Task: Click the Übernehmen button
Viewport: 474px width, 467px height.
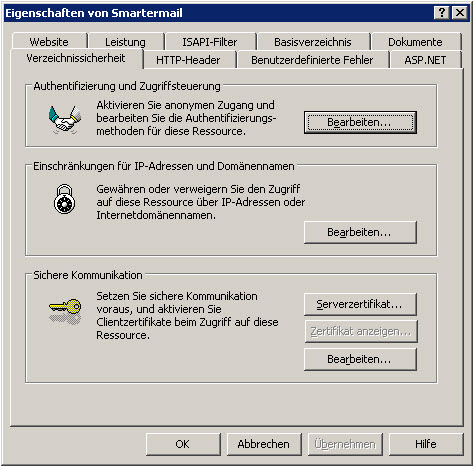Action: click(345, 444)
